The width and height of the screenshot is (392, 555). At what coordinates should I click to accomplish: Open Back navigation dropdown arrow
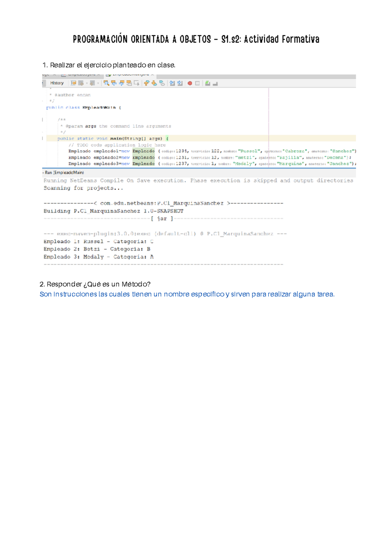[x=87, y=83]
